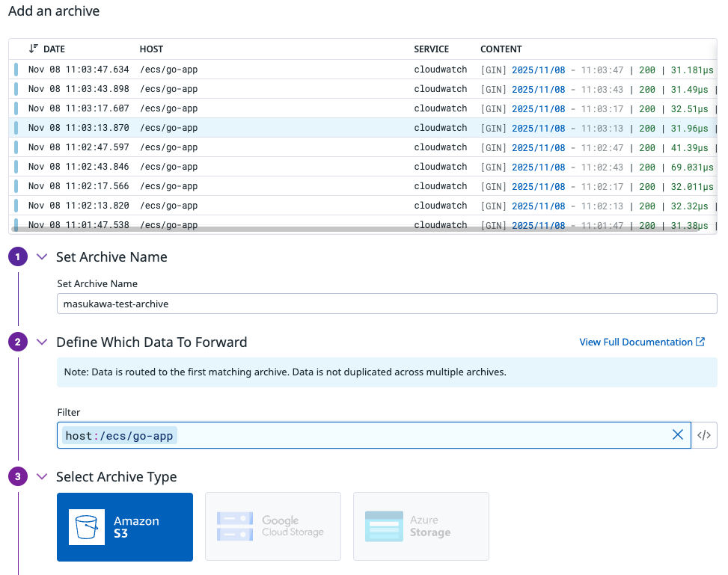728x575 pixels.
Task: Click the Set Archive Name input field
Action: (x=386, y=304)
